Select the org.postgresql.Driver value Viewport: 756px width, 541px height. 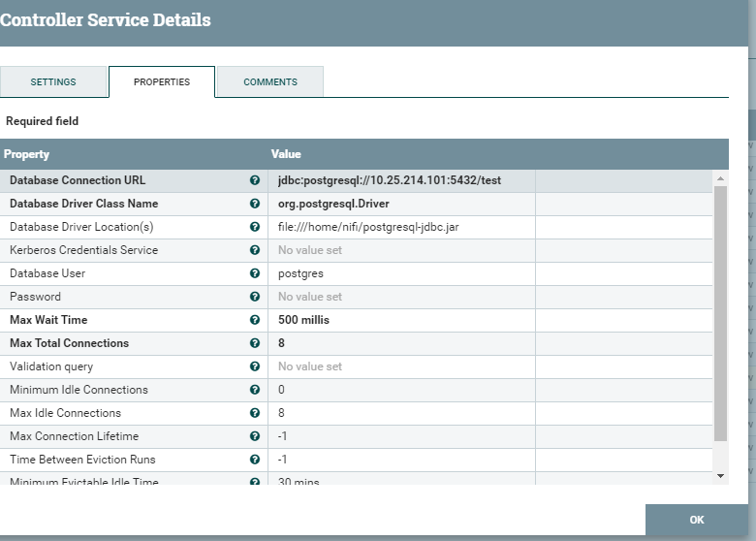tap(333, 204)
